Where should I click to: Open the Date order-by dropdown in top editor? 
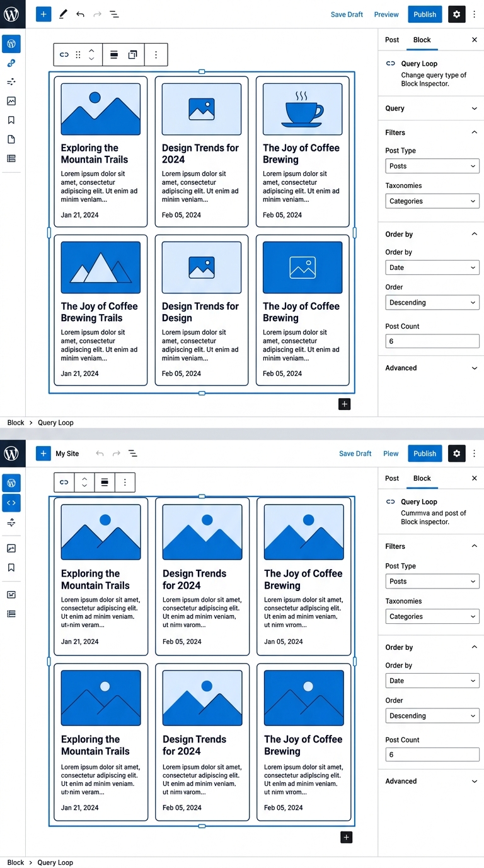tap(432, 267)
